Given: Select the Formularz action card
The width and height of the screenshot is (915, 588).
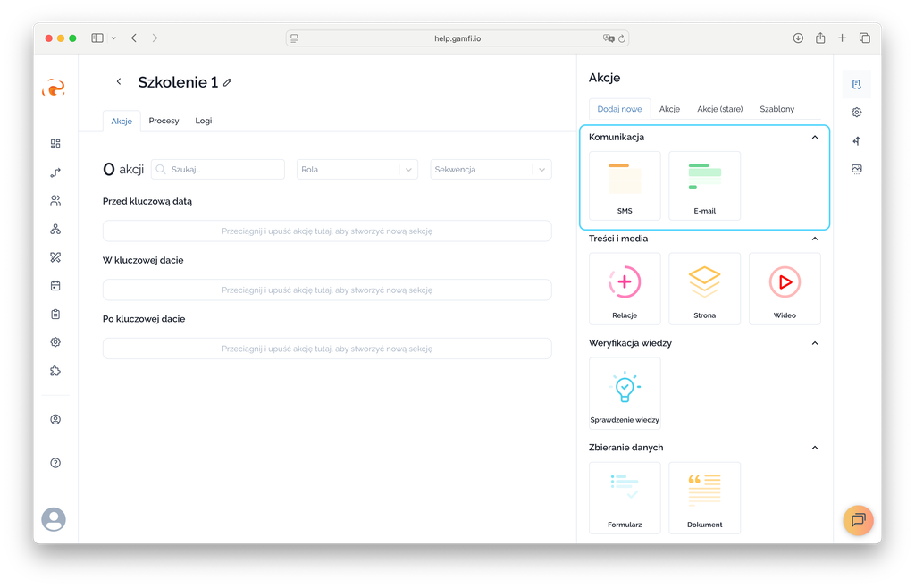Looking at the screenshot, I should click(x=625, y=497).
